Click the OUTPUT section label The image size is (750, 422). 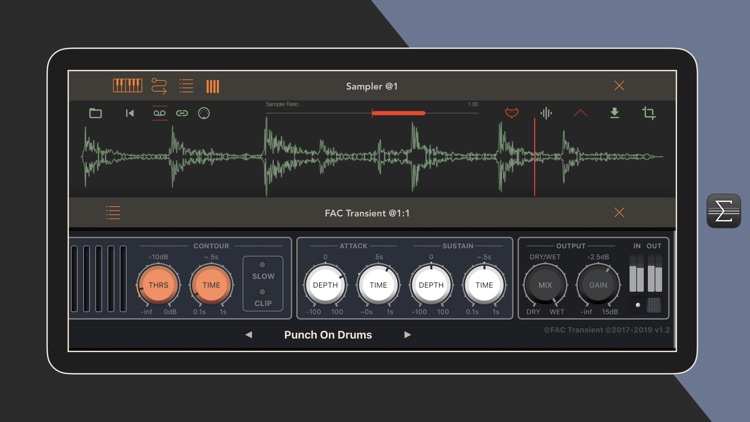click(571, 246)
